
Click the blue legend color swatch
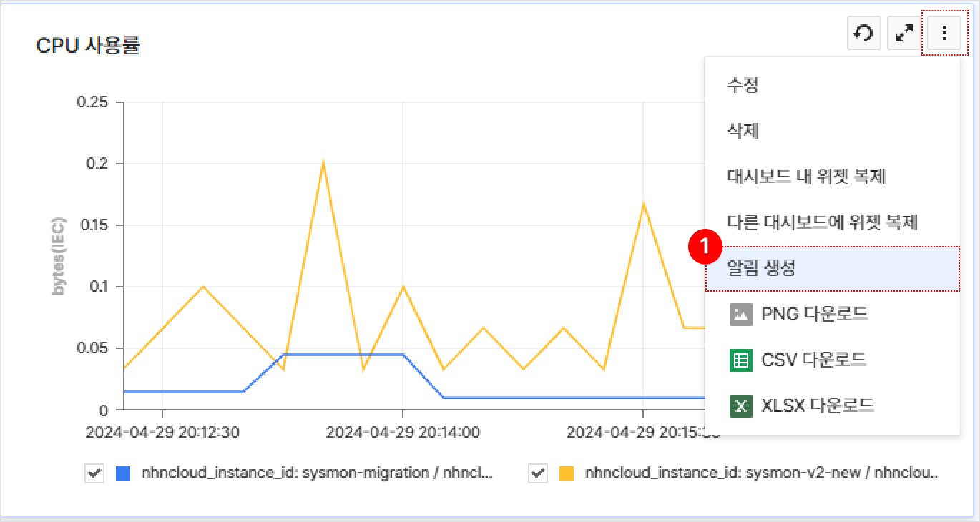[123, 473]
